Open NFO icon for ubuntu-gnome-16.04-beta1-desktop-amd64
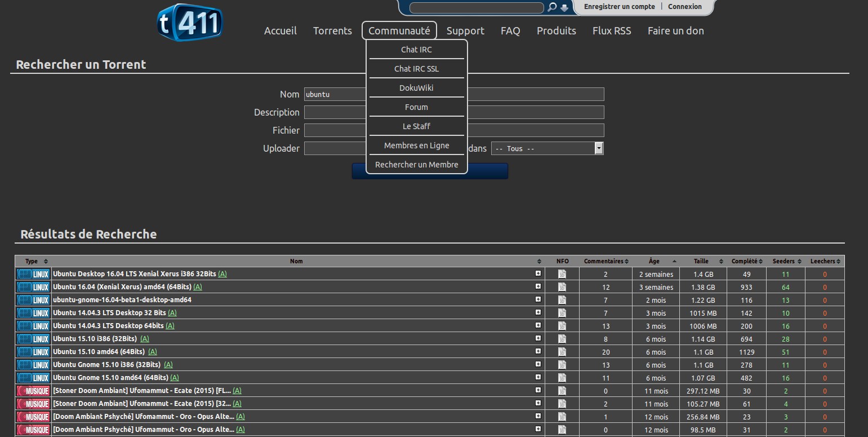Screen dimensions: 868x437 pos(562,300)
